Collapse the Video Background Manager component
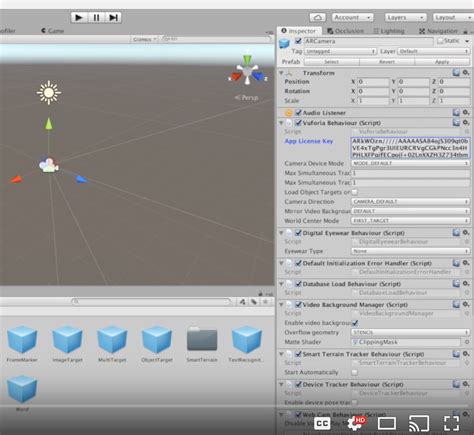474x435 pixels. click(281, 304)
